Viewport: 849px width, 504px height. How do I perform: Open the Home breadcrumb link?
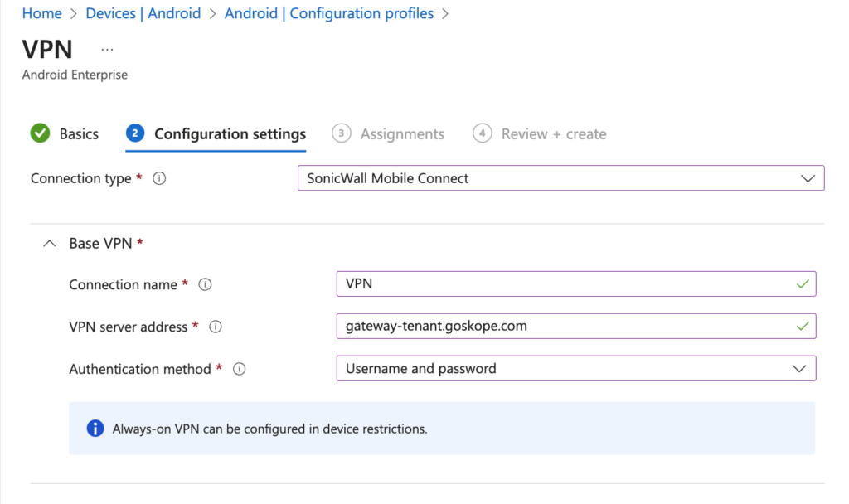[x=41, y=13]
